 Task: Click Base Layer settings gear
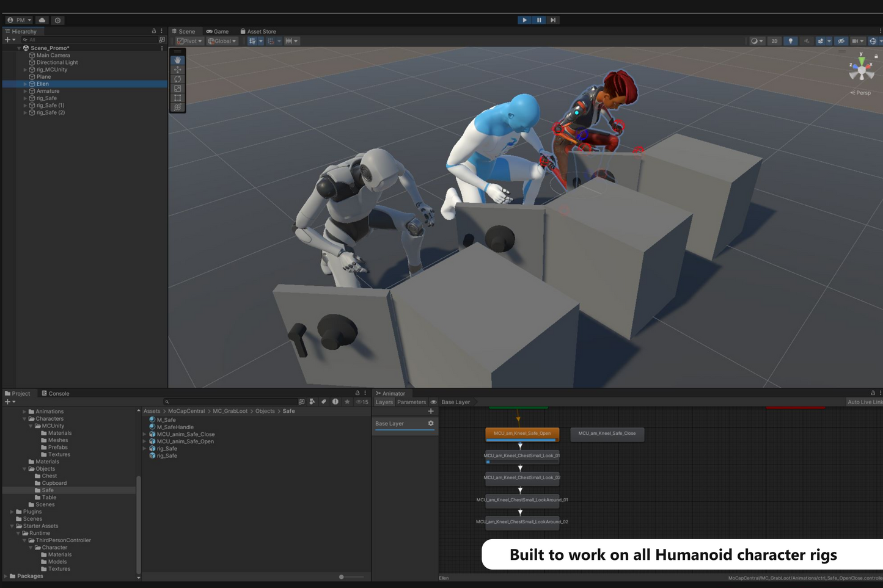tap(431, 423)
